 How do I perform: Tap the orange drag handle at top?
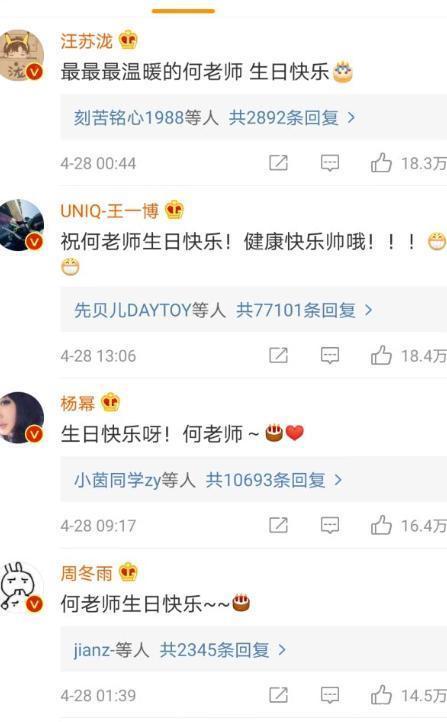coord(183,11)
